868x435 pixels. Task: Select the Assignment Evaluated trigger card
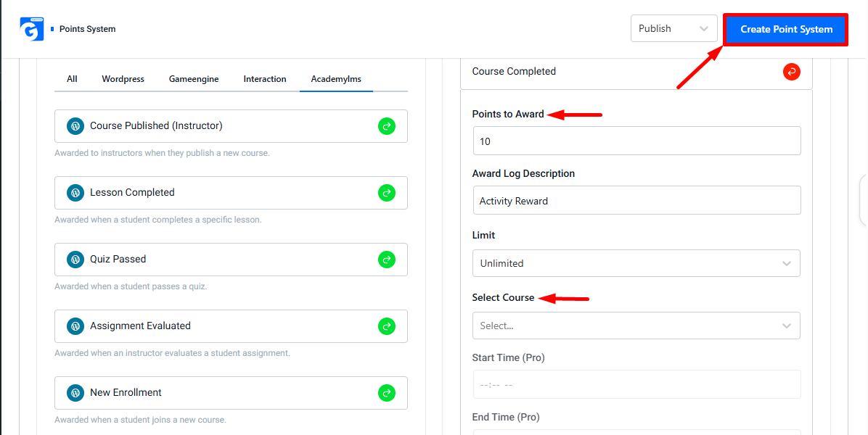coord(231,326)
